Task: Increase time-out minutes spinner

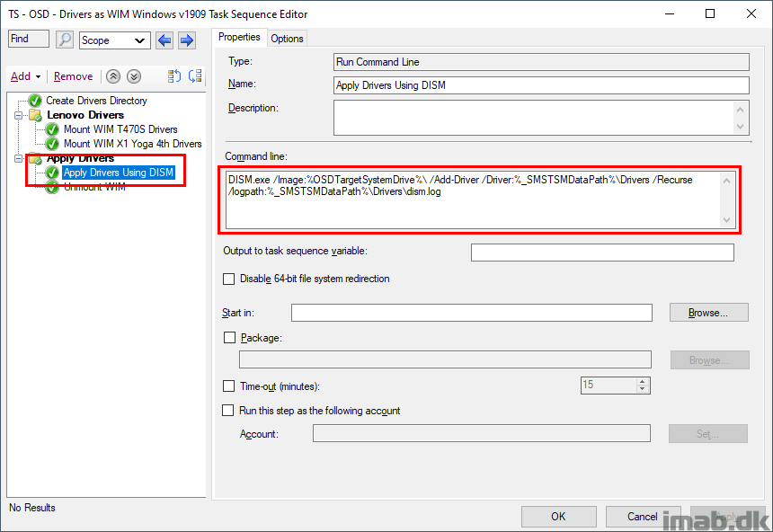Action: coord(642,382)
